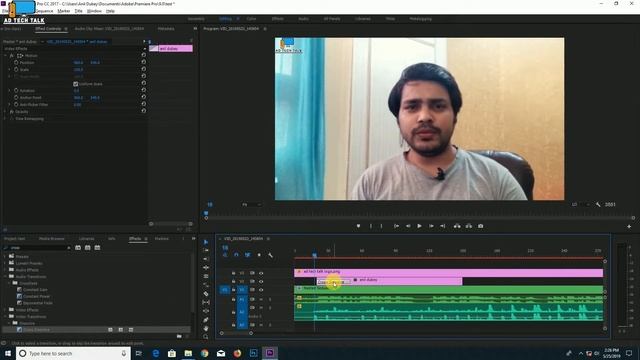The width and height of the screenshot is (640, 360).
Task: Expand Lumetri Presets folder
Action: (5, 263)
